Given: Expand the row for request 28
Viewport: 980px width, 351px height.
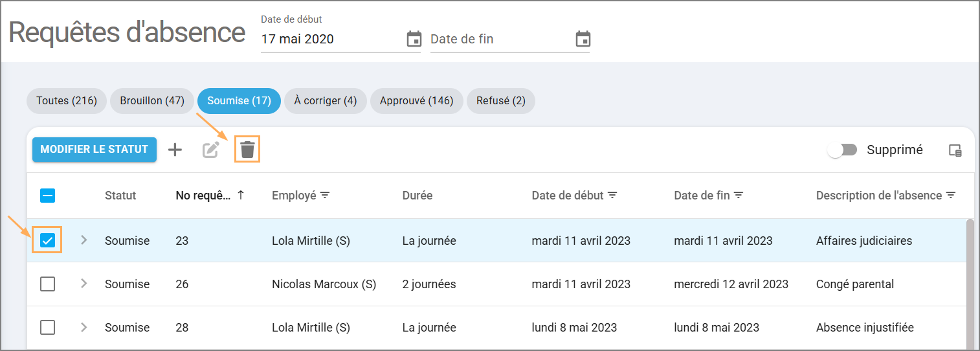Looking at the screenshot, I should pyautogui.click(x=84, y=327).
